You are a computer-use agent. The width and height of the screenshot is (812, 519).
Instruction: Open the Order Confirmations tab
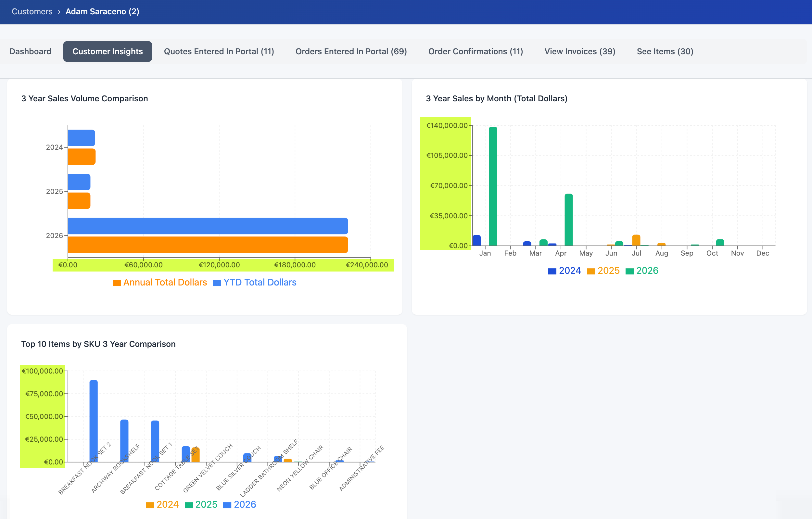click(x=476, y=51)
